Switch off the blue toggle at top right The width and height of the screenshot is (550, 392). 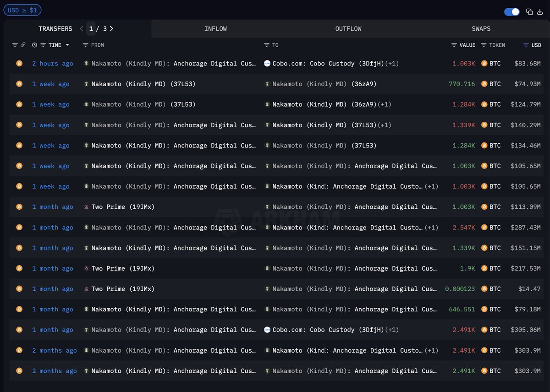click(x=511, y=12)
